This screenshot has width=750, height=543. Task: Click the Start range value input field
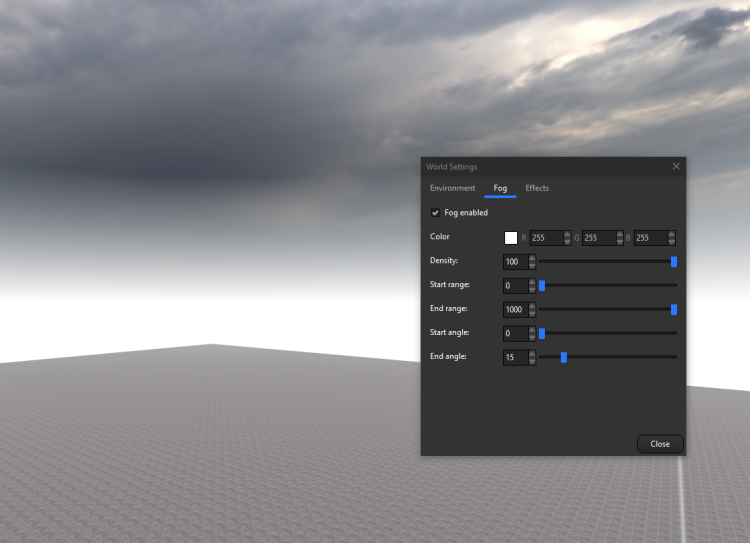point(515,286)
